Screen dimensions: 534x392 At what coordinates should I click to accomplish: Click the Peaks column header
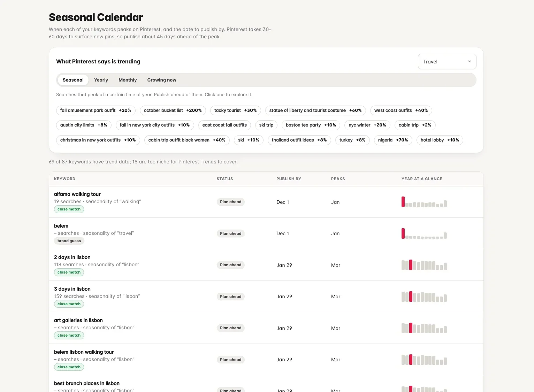338,179
